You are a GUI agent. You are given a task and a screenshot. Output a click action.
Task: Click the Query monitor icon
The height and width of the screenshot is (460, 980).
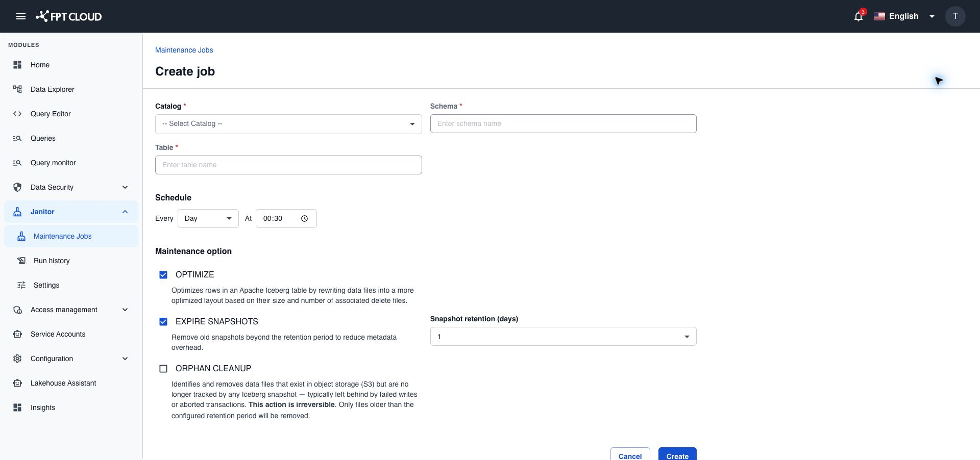click(x=17, y=163)
